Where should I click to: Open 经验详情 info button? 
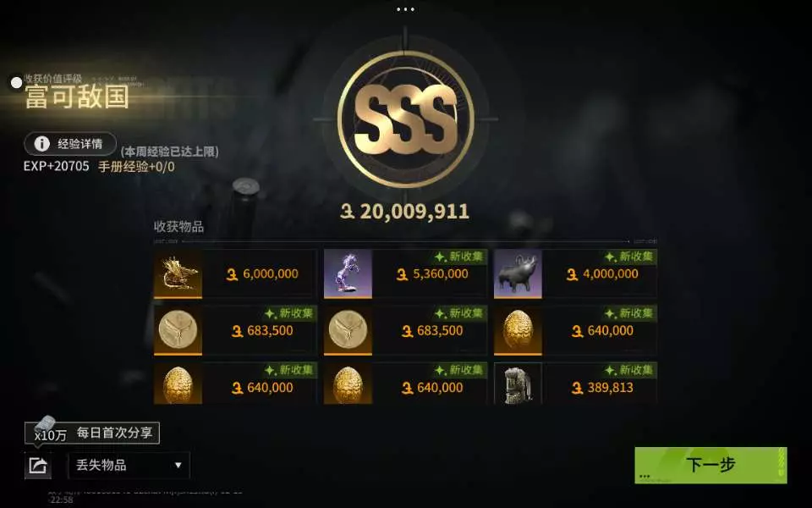[70, 144]
